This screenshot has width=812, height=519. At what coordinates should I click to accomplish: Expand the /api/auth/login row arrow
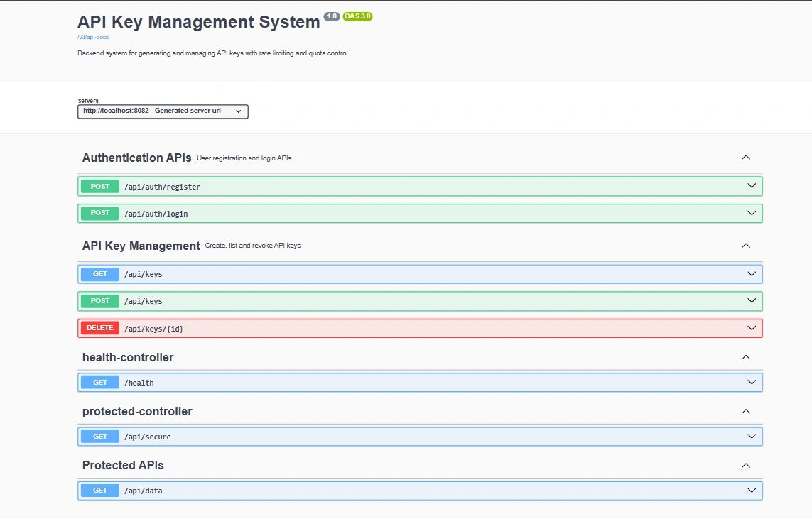pyautogui.click(x=752, y=213)
